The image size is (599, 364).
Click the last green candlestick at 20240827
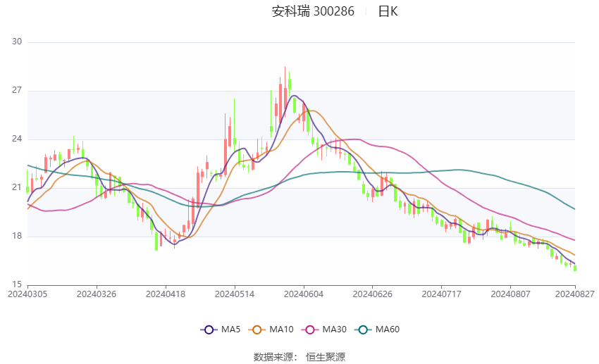click(x=575, y=268)
